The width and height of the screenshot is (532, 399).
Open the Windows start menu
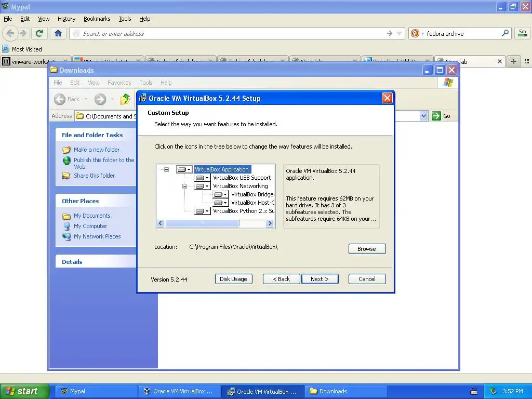[x=24, y=391]
